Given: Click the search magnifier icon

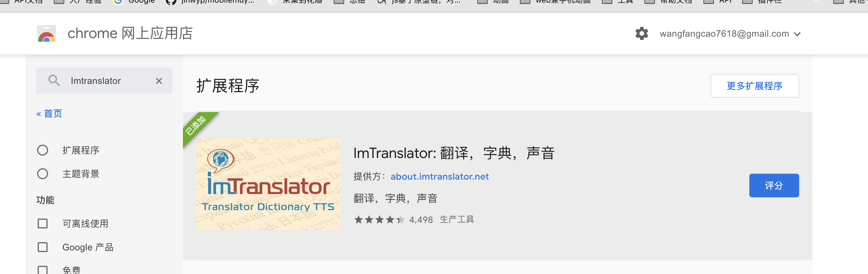Looking at the screenshot, I should point(54,81).
